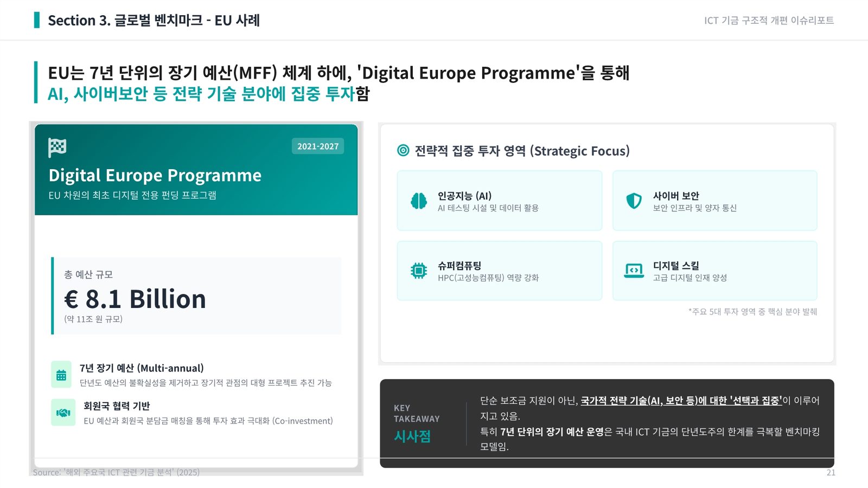Click the bold 7년 단위의 장기 예산 운영 phrase
This screenshot has height=488, width=868.
click(552, 432)
